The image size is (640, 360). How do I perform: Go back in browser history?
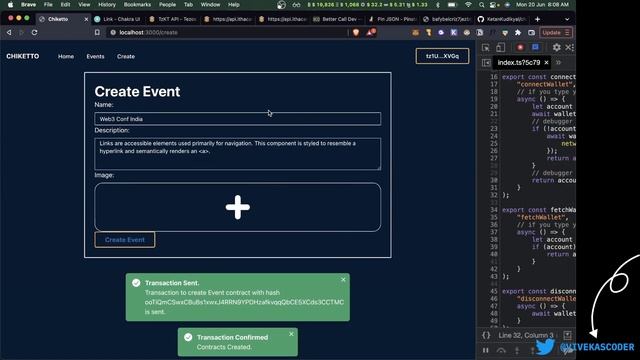coord(9,32)
